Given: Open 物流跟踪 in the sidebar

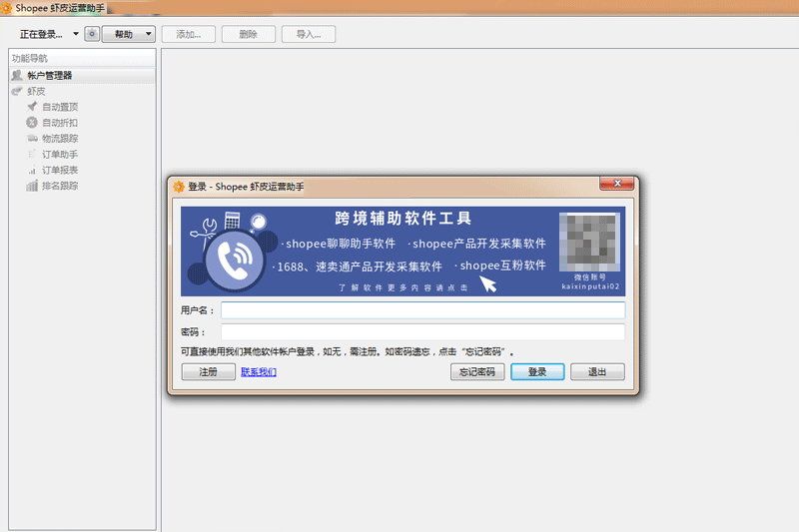Looking at the screenshot, I should [60, 139].
